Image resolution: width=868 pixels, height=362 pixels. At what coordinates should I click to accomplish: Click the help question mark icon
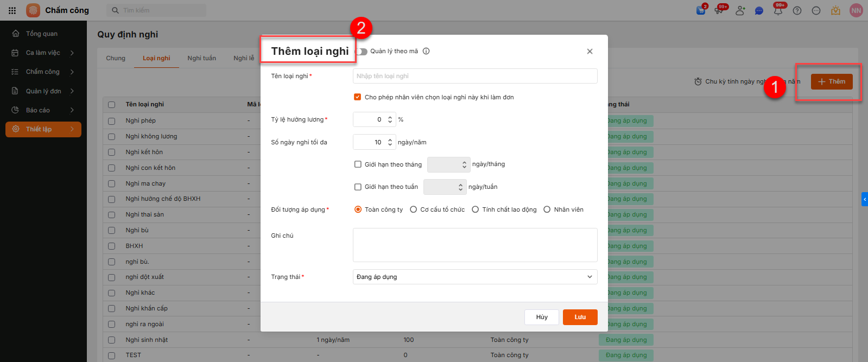[x=797, y=10]
